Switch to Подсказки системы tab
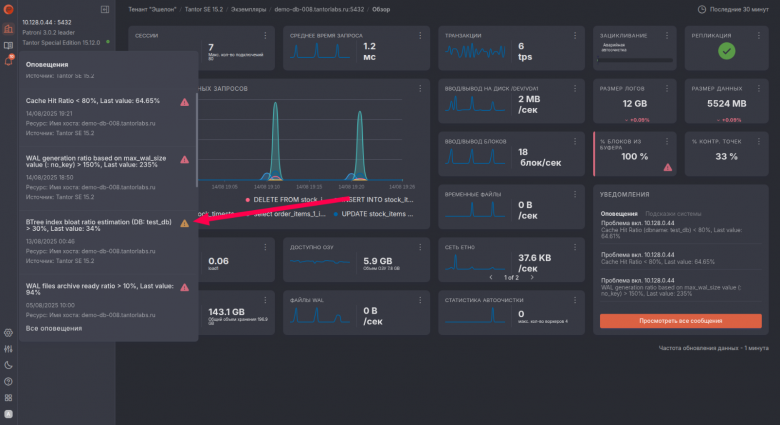Viewport: 780px width, 425px height. [x=673, y=213]
